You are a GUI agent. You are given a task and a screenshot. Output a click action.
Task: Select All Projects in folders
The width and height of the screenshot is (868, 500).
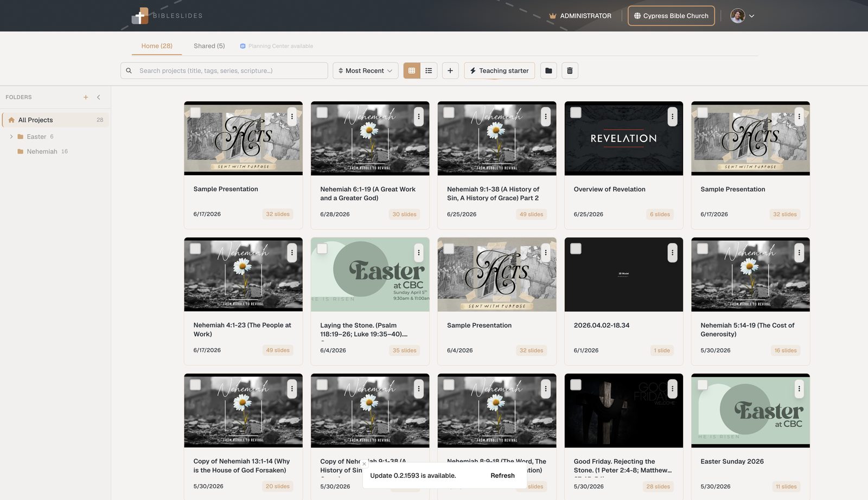[56, 120]
